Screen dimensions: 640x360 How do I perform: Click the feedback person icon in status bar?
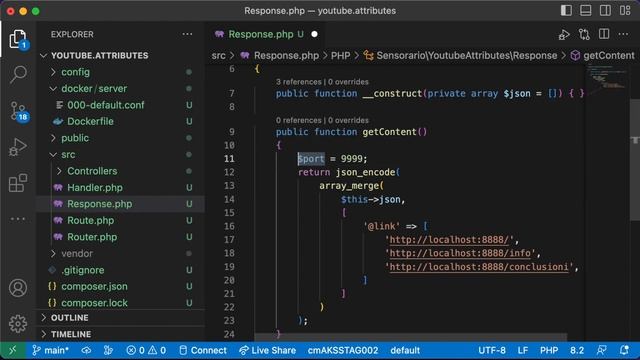(x=602, y=350)
